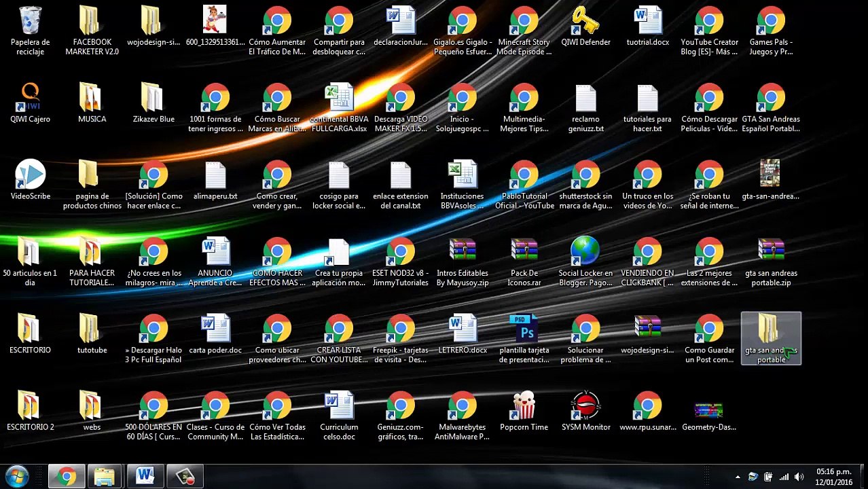
Task: Select the Curriculum celso.doc document
Action: 339,406
